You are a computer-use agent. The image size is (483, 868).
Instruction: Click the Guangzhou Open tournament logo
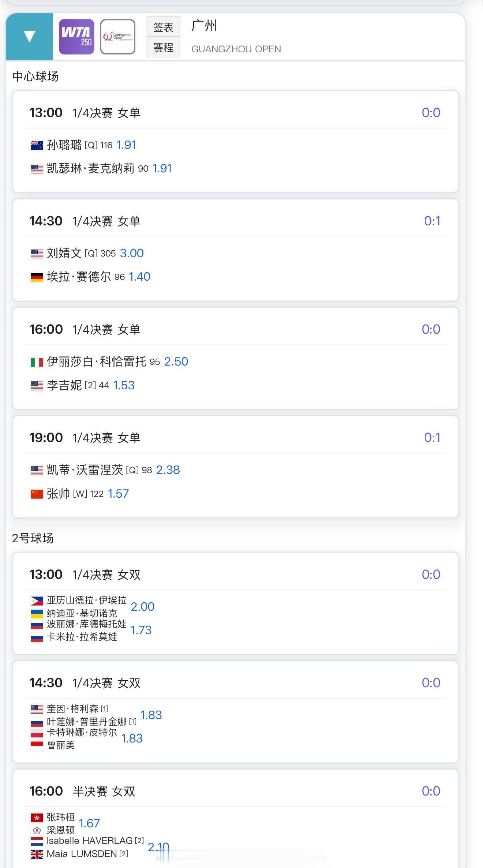click(x=117, y=37)
